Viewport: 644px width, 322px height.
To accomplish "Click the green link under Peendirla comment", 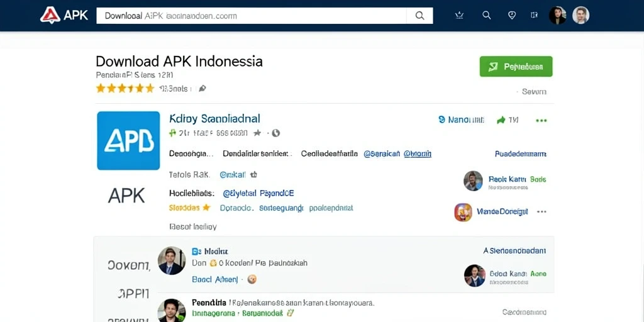I will tap(237, 313).
